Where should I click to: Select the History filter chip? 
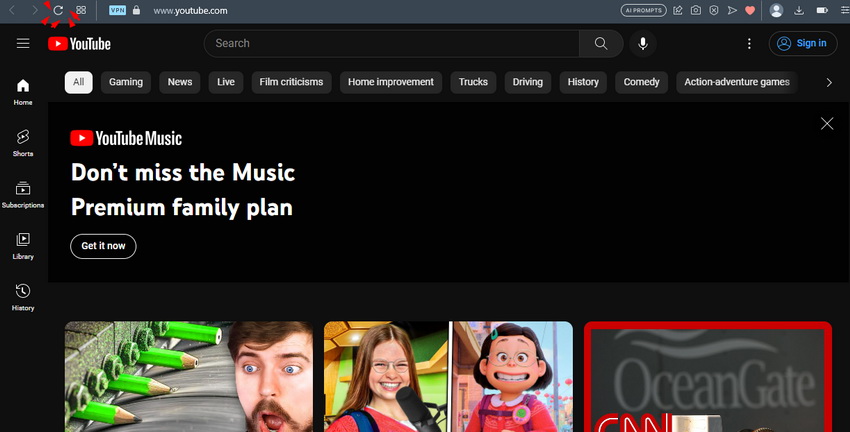tap(583, 82)
